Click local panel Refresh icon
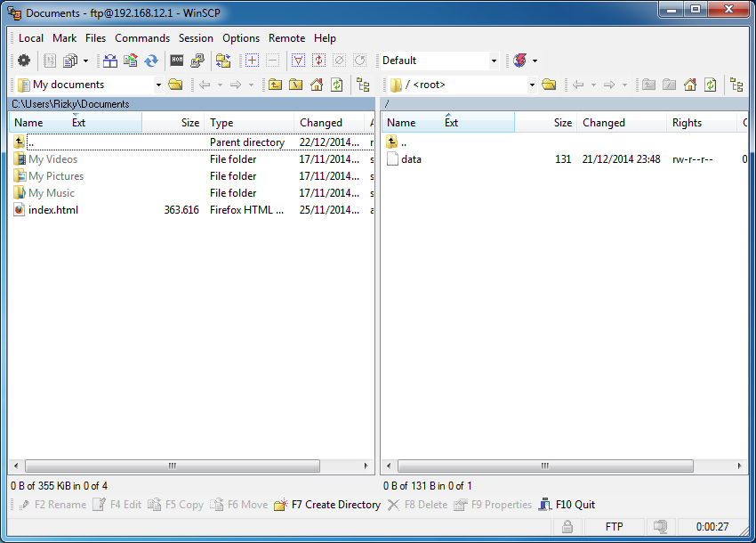 click(336, 85)
